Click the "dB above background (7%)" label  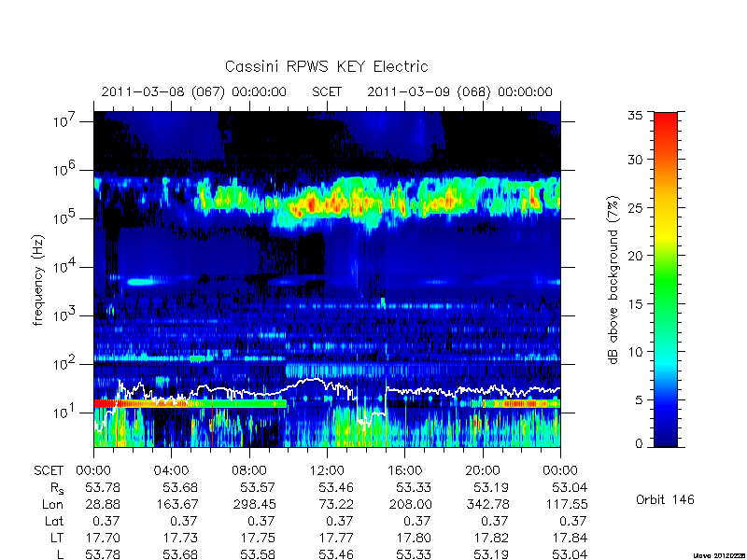point(613,280)
